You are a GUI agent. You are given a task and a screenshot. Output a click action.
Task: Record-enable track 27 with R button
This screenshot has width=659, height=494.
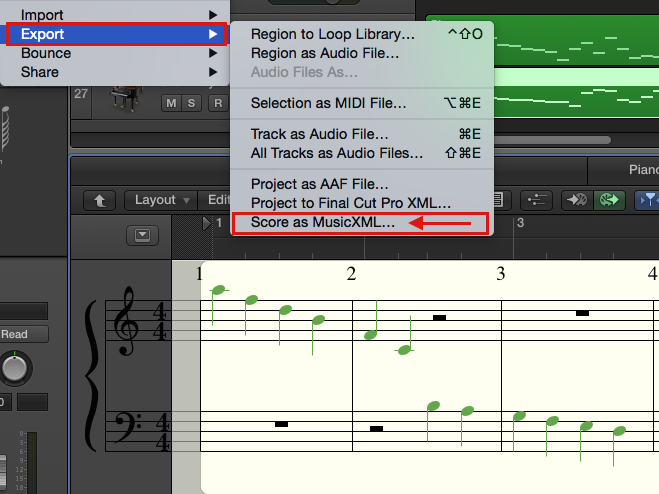click(218, 103)
